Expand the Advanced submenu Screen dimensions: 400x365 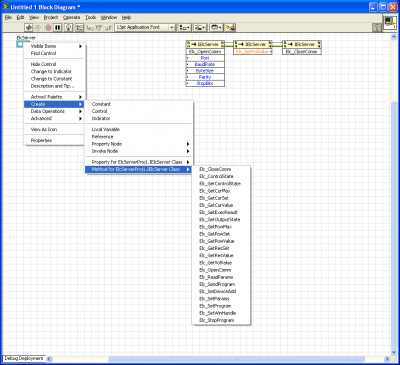point(54,118)
